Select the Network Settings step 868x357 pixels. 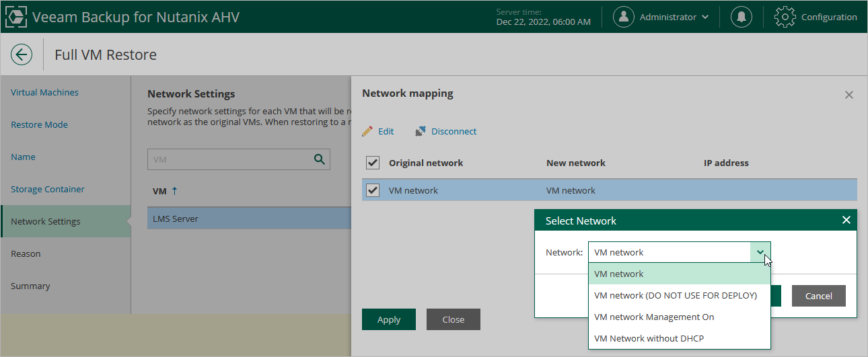click(66, 221)
